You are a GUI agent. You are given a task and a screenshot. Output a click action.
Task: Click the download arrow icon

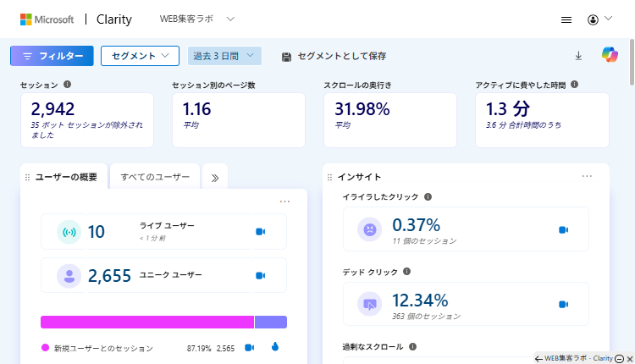(578, 56)
